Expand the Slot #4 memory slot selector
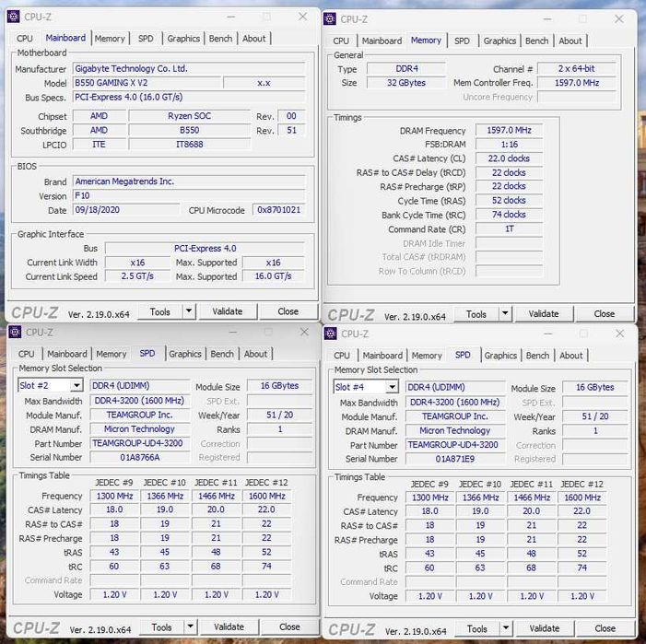Viewport: 646px width, 644px height. tap(393, 387)
